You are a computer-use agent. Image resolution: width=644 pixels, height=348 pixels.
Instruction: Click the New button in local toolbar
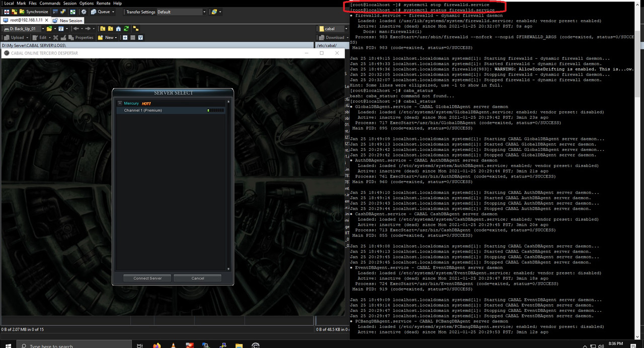click(x=106, y=37)
